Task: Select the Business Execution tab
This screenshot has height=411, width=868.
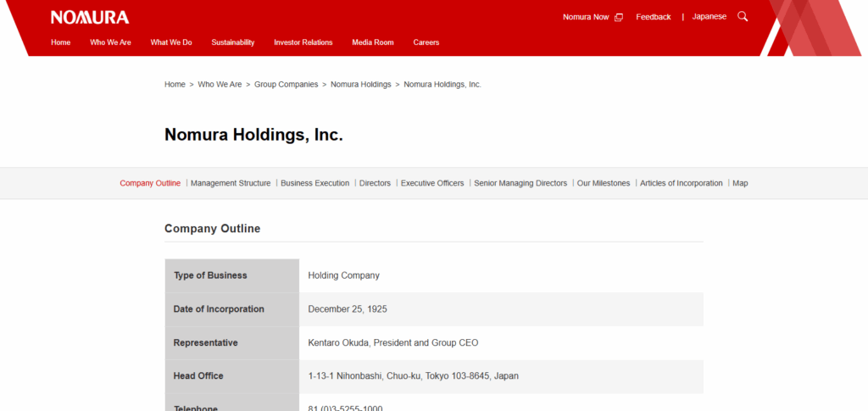Action: pyautogui.click(x=315, y=183)
